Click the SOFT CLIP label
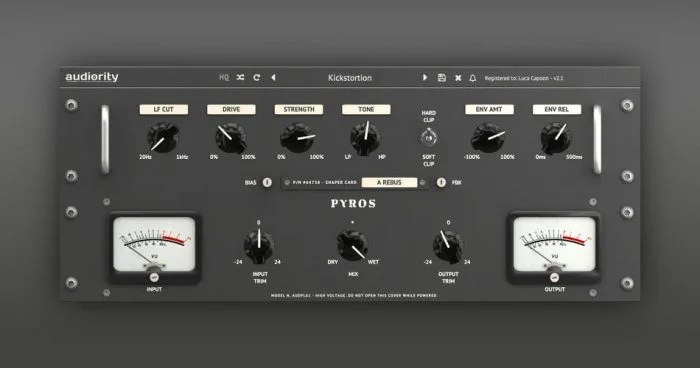The width and height of the screenshot is (700, 368). (429, 160)
